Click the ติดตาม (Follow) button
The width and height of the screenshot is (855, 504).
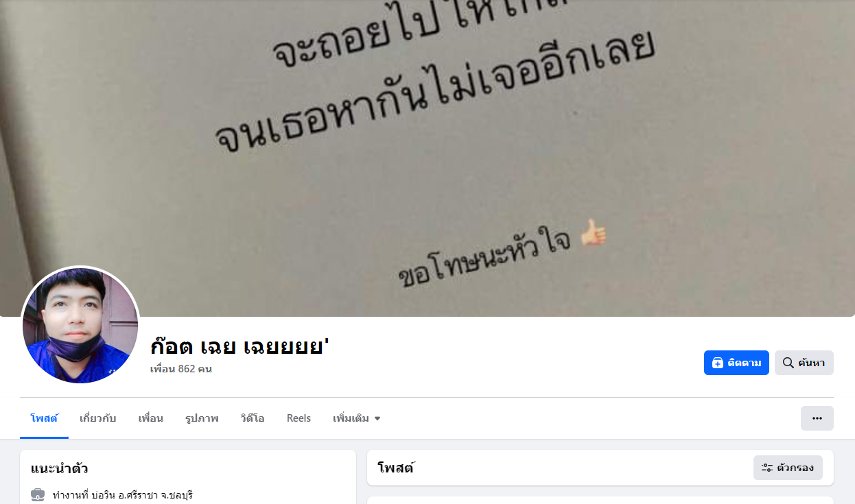pyautogui.click(x=736, y=363)
